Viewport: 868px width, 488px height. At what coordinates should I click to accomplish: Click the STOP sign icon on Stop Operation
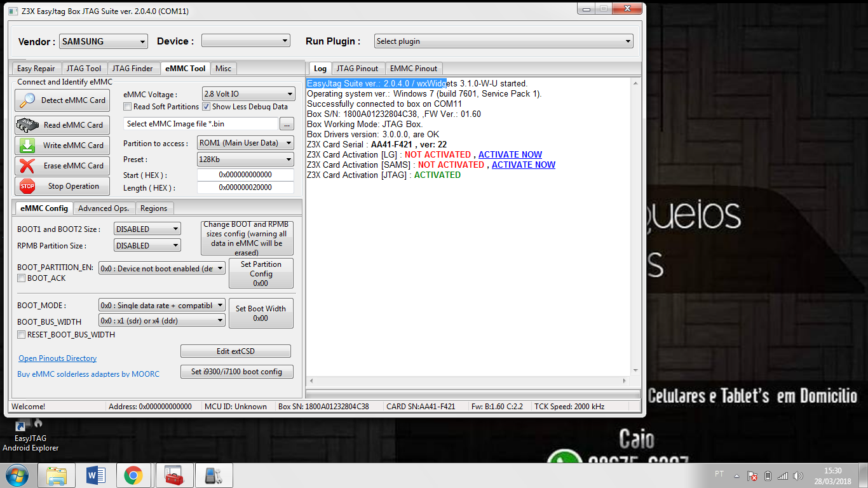27,186
